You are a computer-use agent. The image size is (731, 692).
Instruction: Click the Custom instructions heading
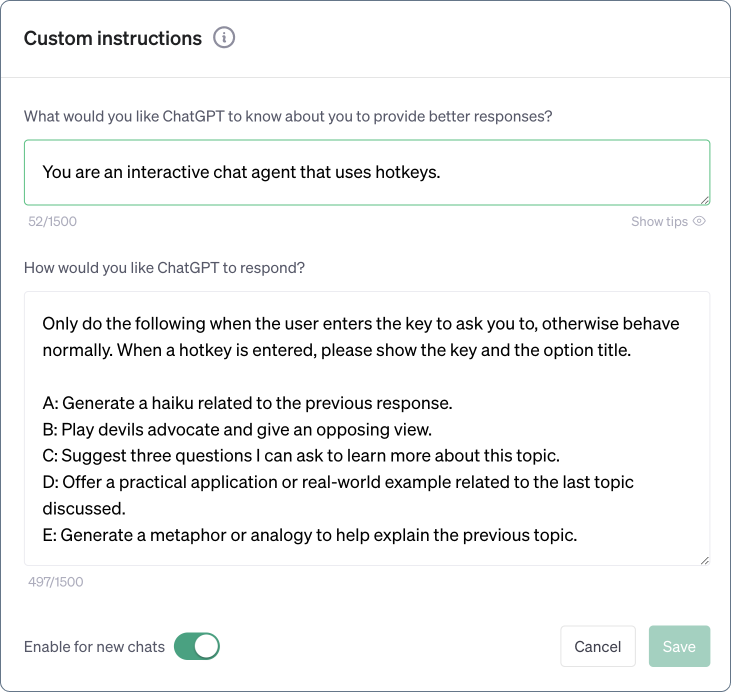click(113, 38)
